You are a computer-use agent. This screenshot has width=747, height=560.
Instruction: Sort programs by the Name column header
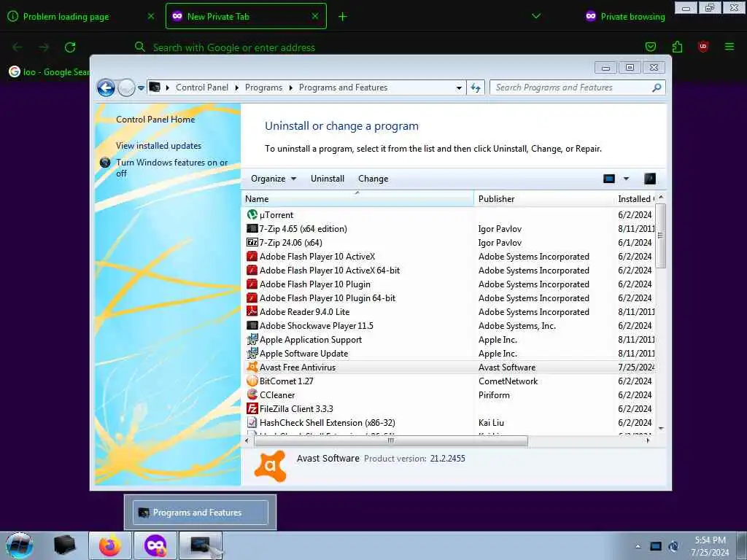point(357,198)
